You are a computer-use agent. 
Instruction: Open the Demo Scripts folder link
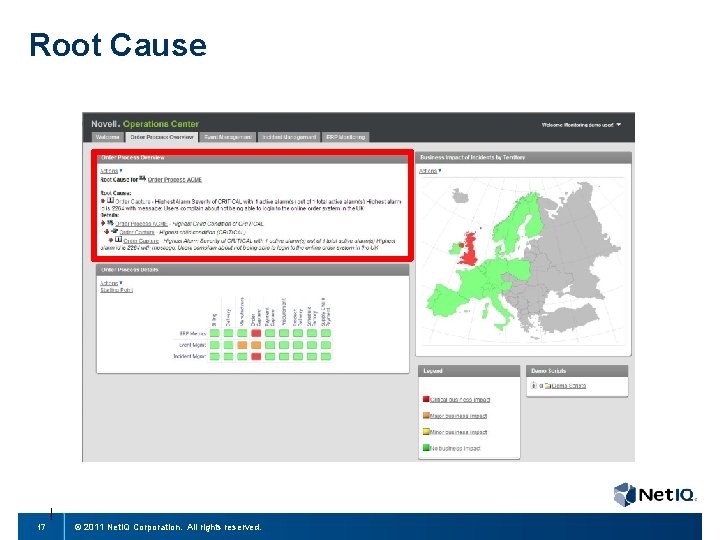[568, 386]
